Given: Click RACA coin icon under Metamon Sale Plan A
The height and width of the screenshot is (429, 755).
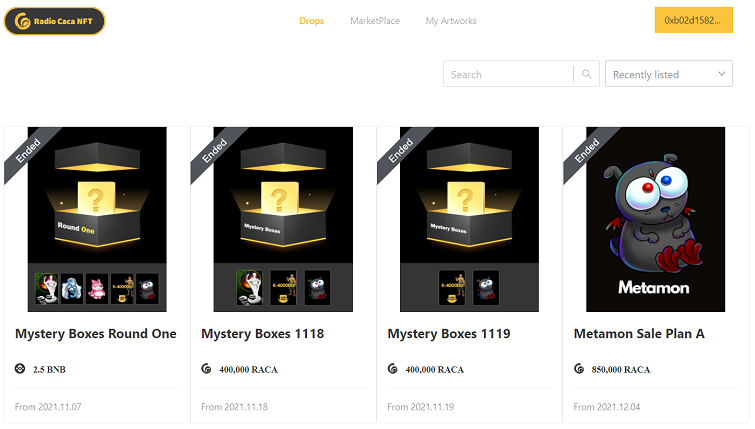Looking at the screenshot, I should coord(579,369).
